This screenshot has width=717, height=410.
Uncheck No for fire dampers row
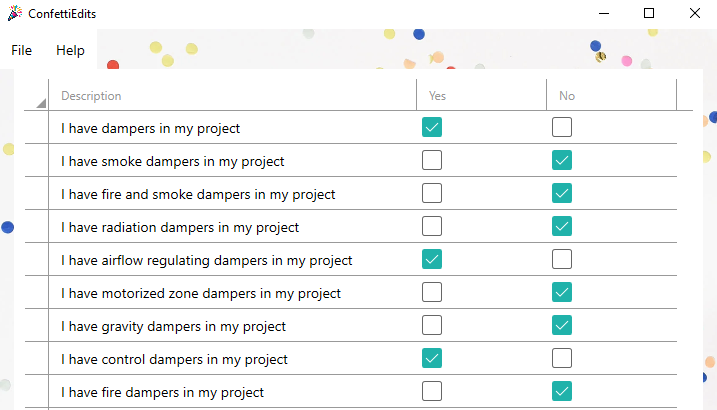(562, 392)
